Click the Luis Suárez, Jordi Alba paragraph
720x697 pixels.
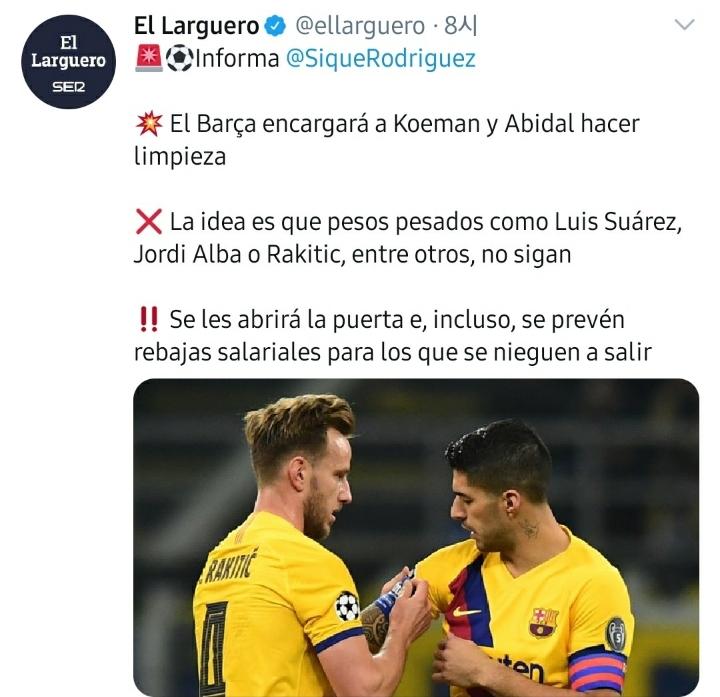coord(408,238)
